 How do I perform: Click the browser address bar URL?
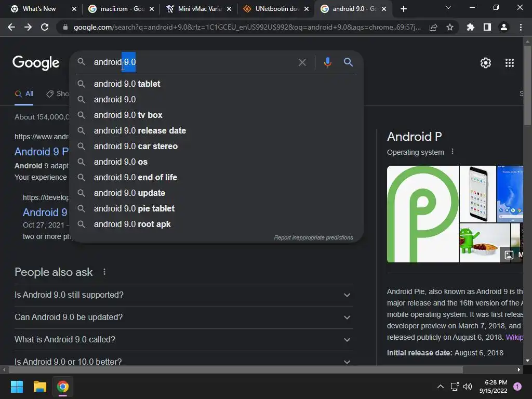point(247,27)
